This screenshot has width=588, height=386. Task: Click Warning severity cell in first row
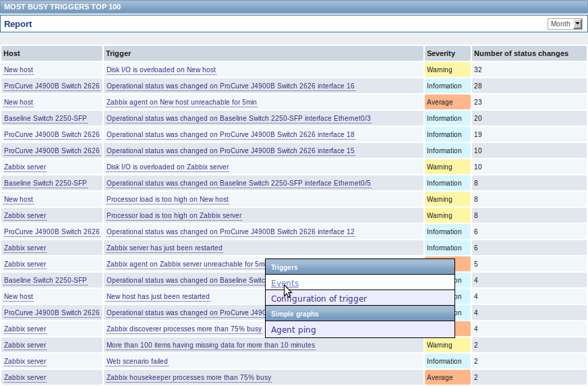(x=447, y=70)
